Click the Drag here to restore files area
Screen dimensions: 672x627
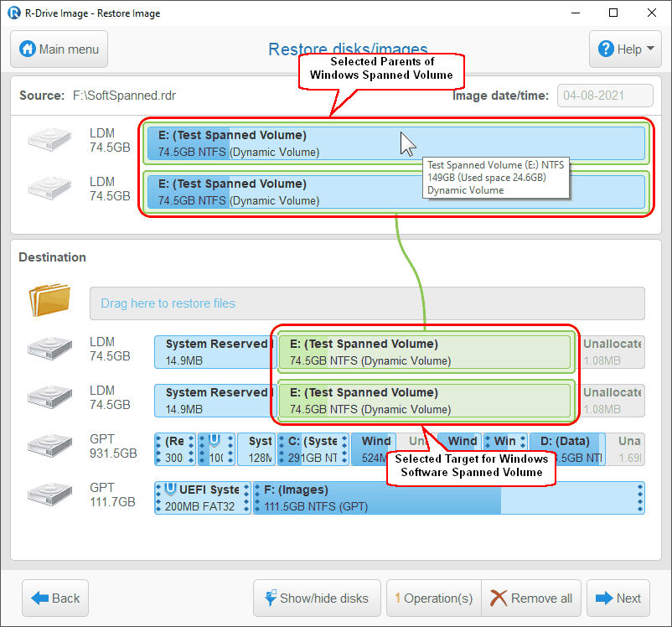[367, 303]
